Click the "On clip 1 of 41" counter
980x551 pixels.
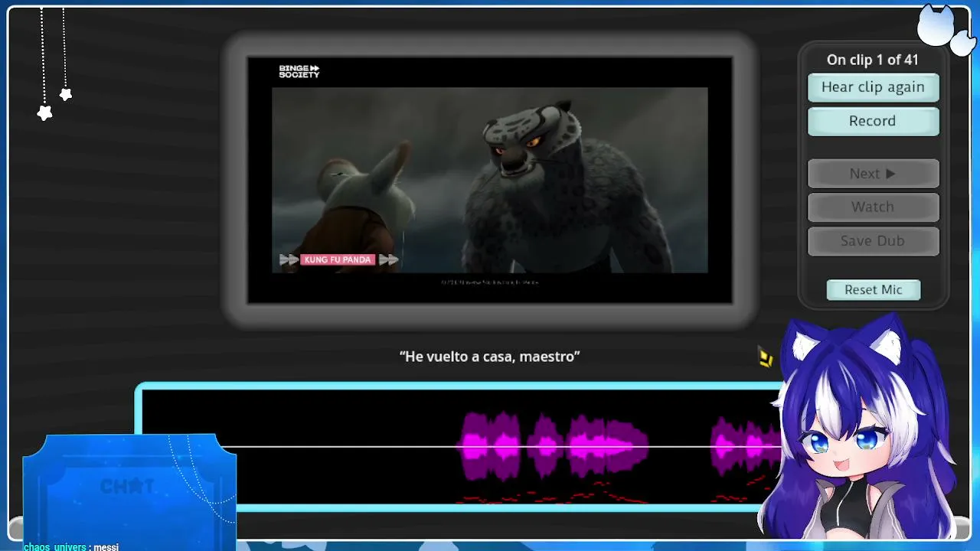coord(873,60)
